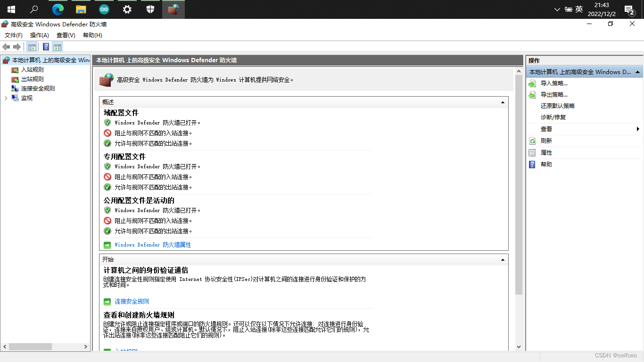Toggle the show/hide action pane toolbar icon
The image size is (644, 362).
pos(58,47)
